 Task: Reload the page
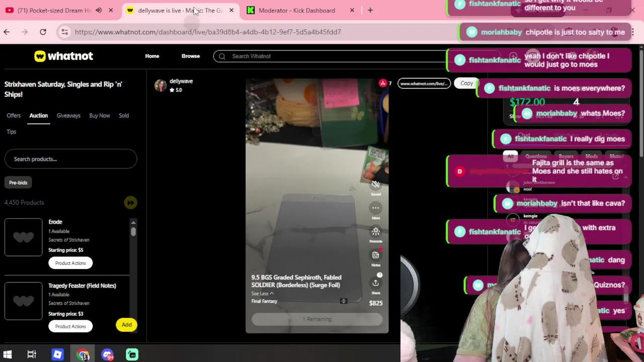(43, 32)
